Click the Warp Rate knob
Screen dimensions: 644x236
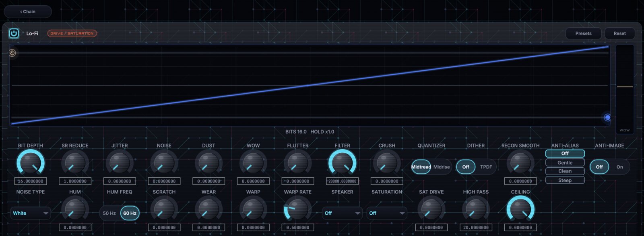(x=298, y=209)
